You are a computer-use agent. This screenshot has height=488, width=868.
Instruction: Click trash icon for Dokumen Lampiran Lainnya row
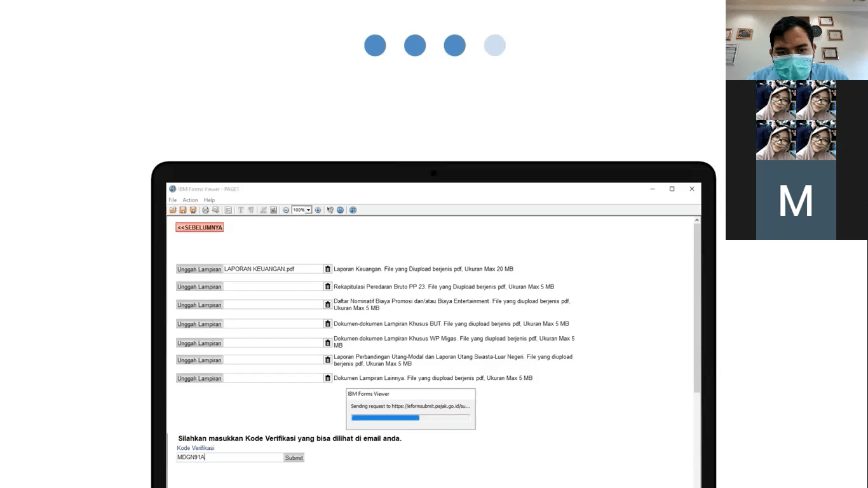pos(328,378)
